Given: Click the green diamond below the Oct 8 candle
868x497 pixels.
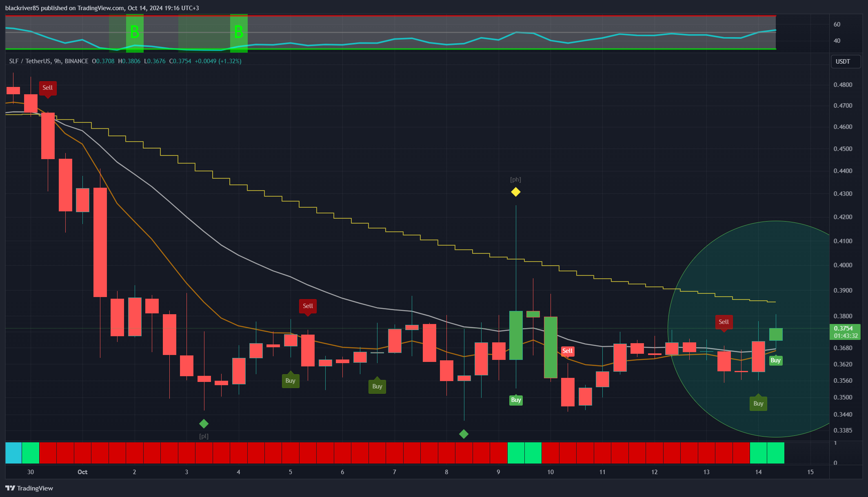Looking at the screenshot, I should coord(464,434).
